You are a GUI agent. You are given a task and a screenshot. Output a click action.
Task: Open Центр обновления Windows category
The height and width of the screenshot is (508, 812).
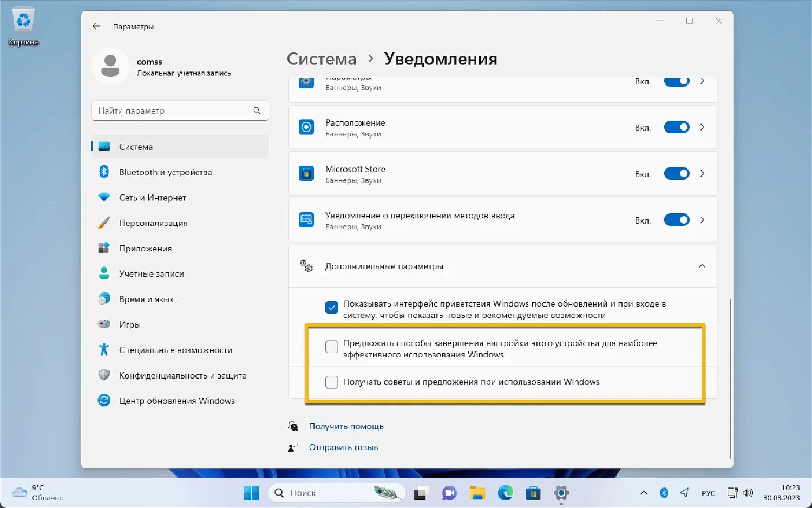pos(180,401)
